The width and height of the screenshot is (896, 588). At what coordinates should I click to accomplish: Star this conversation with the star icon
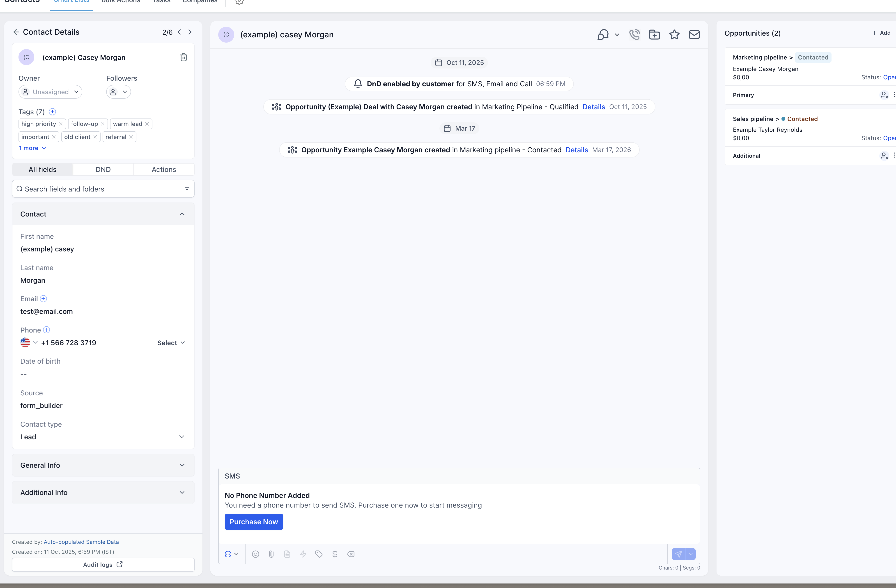pyautogui.click(x=674, y=35)
